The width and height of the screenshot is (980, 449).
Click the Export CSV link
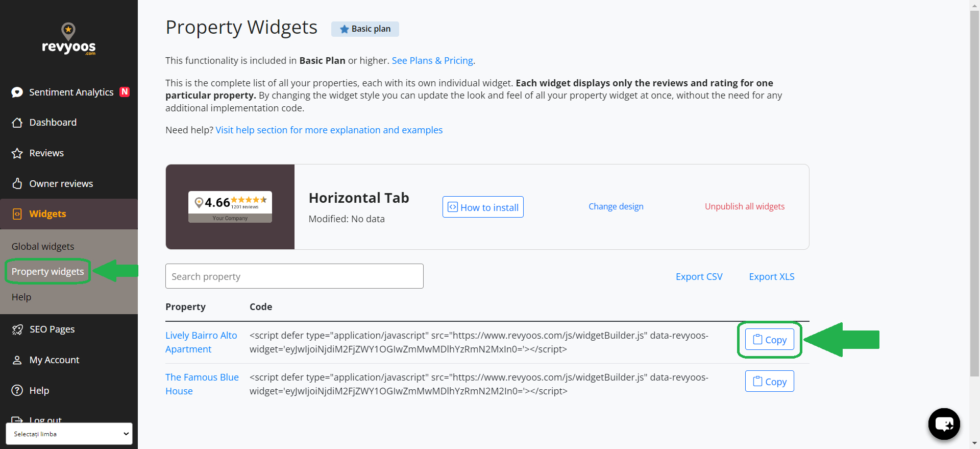[699, 276]
